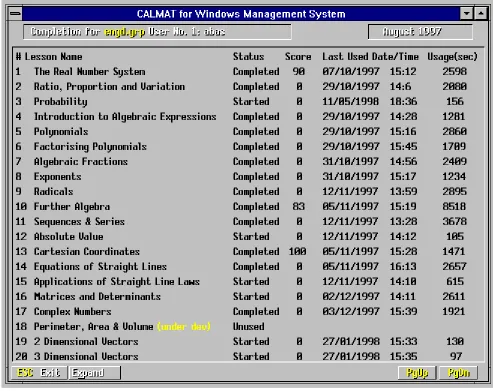Select the Radicals lesson
Image resolution: width=493 pixels, height=391 pixels.
click(54, 192)
